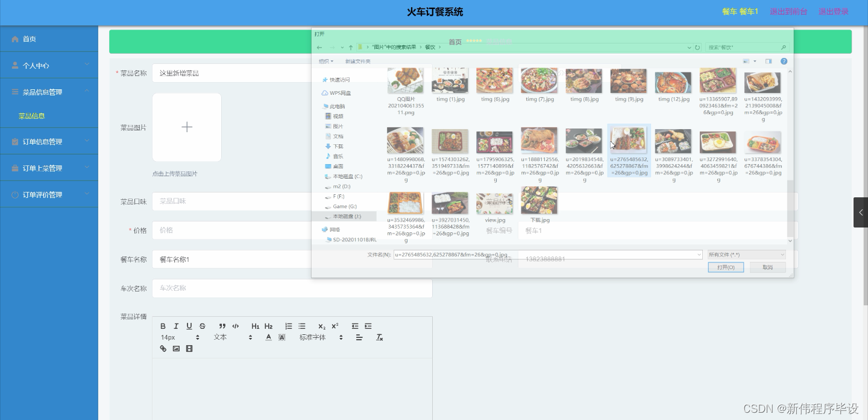Click 新建文件夹 in the file dialog
Screen dimensions: 868x420
tap(357, 62)
